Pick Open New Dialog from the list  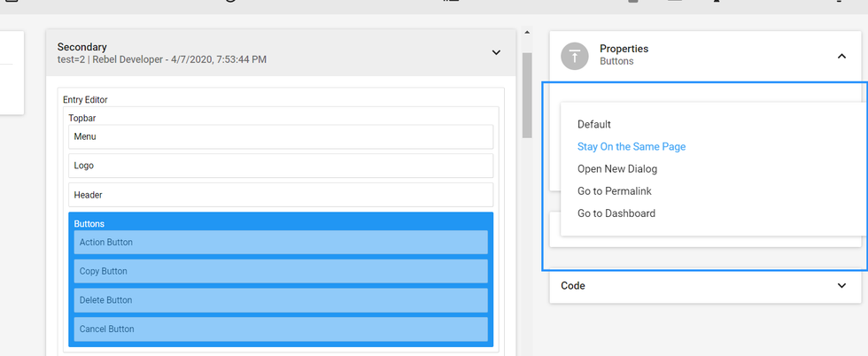(x=617, y=169)
